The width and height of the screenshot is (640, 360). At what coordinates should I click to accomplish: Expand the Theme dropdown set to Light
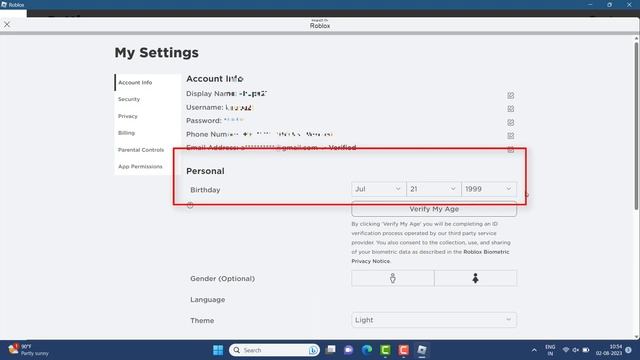tap(434, 320)
